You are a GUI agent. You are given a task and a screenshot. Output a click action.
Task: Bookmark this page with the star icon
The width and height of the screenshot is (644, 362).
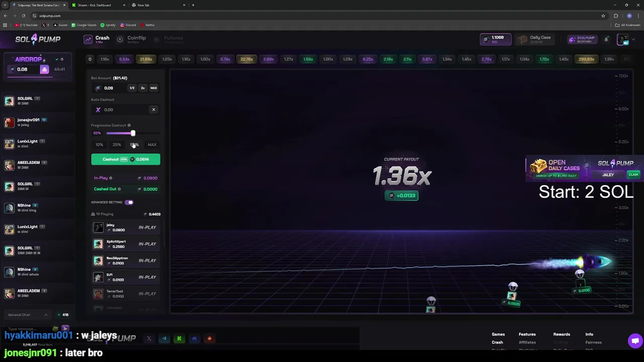[x=603, y=16]
